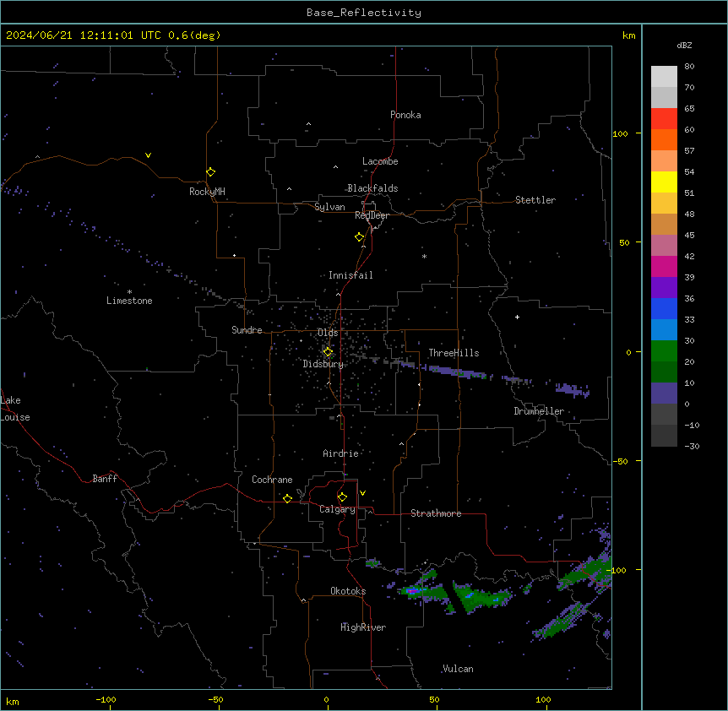Click the white plus marker northeast of Drumheller
Image resolution: width=728 pixels, height=711 pixels.
pos(517,317)
